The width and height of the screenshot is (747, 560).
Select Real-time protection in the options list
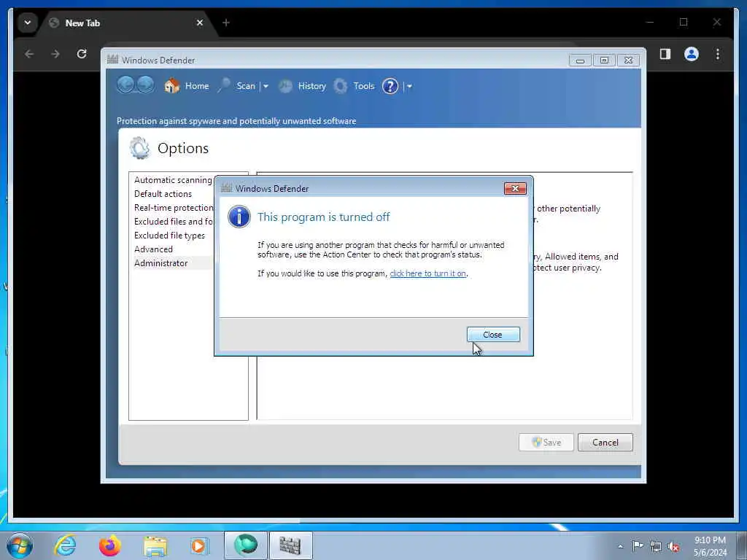point(174,208)
